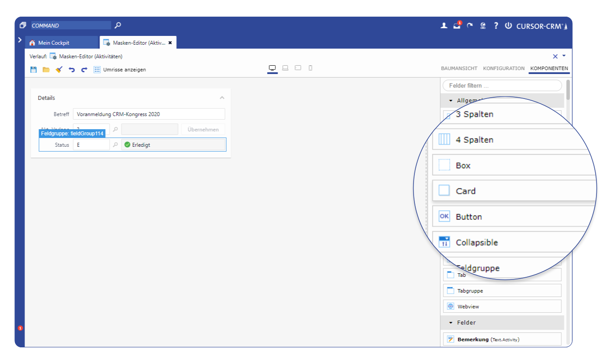Select the Masken-Editor (Aktiv... tab
Viewport: 614px width, 364px height.
click(x=138, y=42)
